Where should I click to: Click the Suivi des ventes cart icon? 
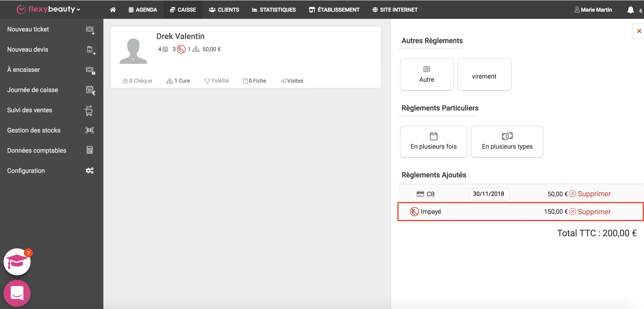tap(89, 110)
